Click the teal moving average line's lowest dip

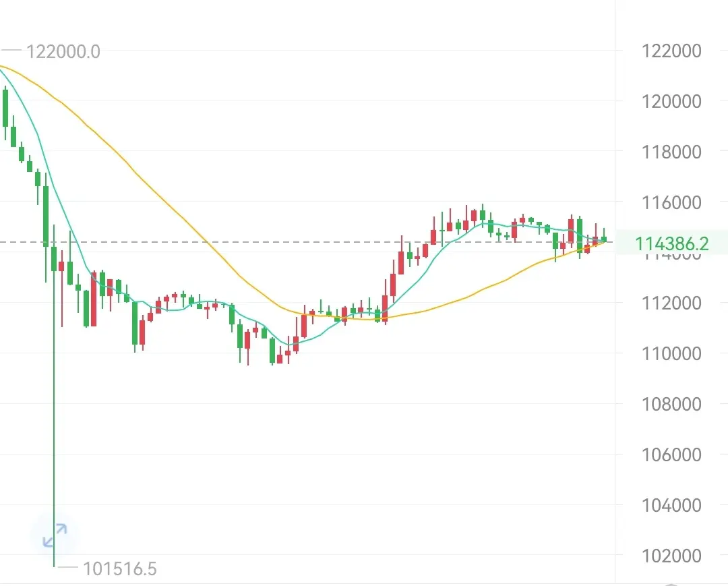290,345
